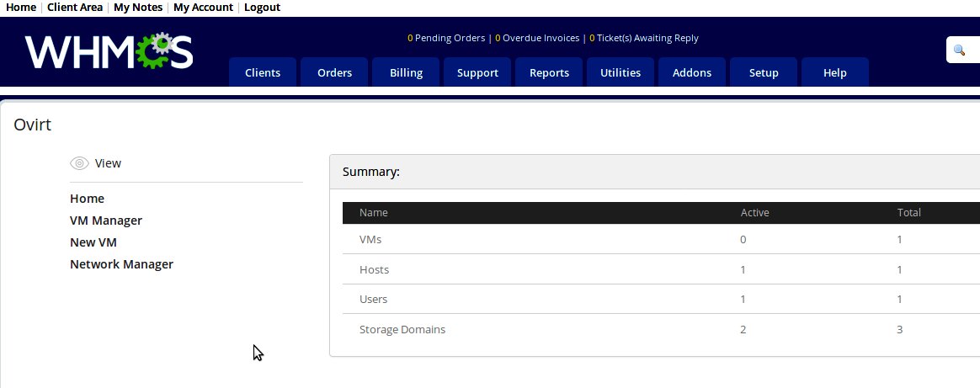
Task: Go to Client Area link
Action: pos(75,8)
